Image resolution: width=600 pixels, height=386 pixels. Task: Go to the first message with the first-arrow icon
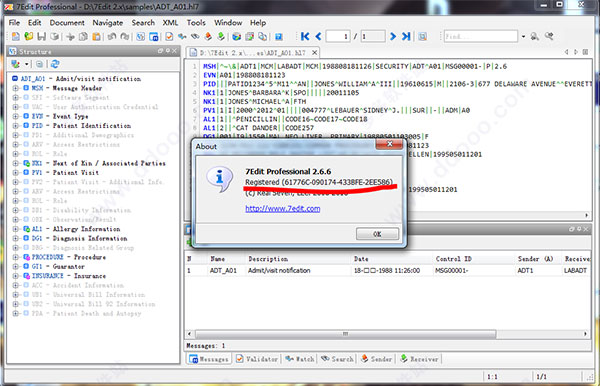click(305, 36)
